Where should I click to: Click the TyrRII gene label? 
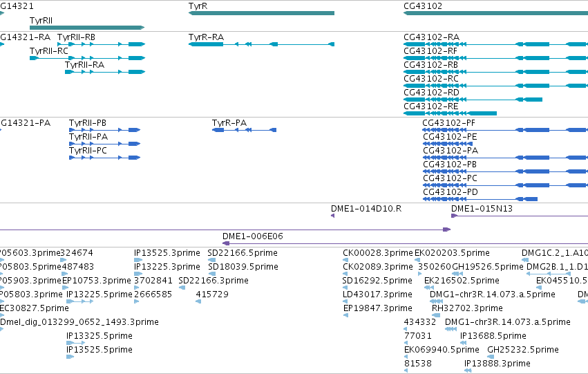coord(41,20)
